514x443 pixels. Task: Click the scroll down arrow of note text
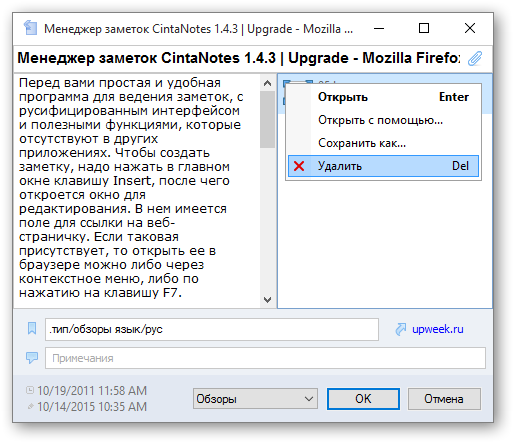267,300
